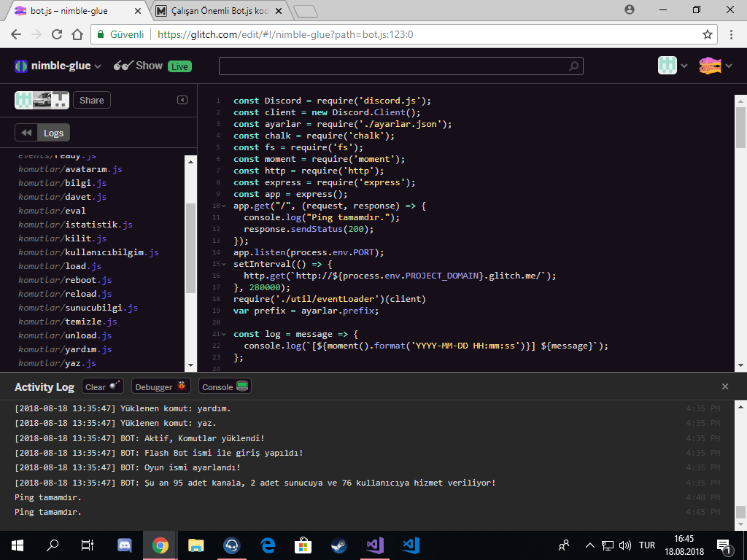Open file komutlar/unload.js
This screenshot has height=560, width=747.
(x=65, y=335)
